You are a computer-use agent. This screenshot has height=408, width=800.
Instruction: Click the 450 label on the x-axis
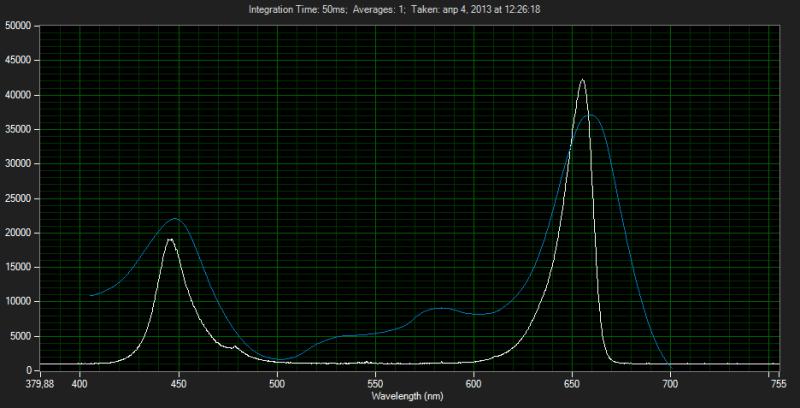[x=179, y=381]
